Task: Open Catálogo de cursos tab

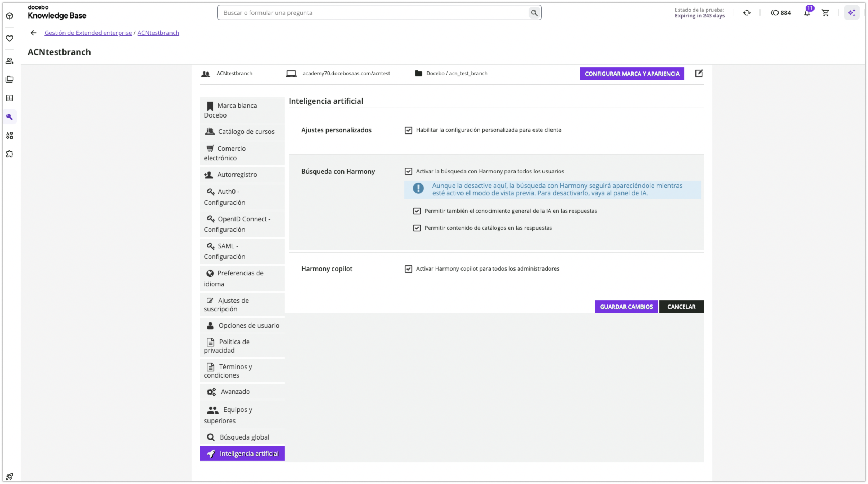Action: pyautogui.click(x=242, y=132)
